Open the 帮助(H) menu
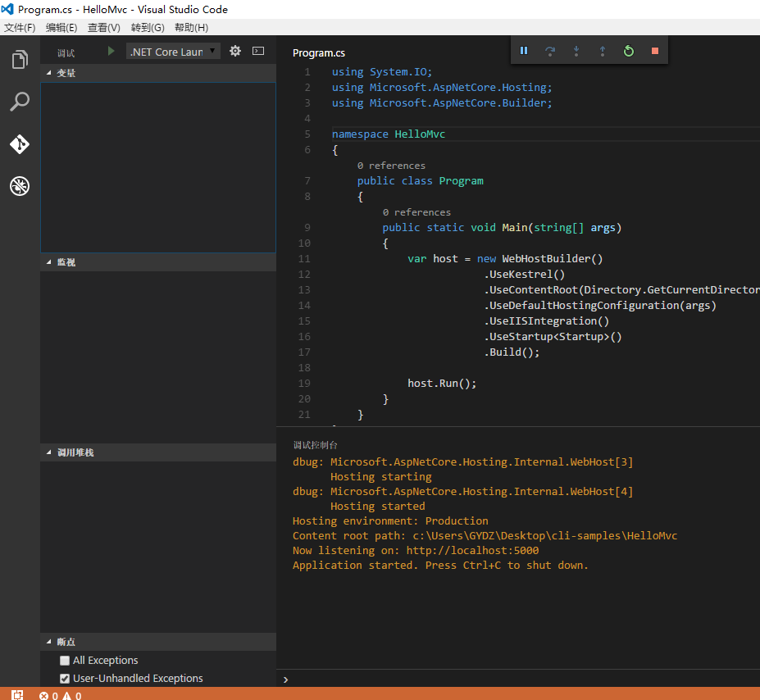Viewport: 760px width, 700px height. [192, 28]
